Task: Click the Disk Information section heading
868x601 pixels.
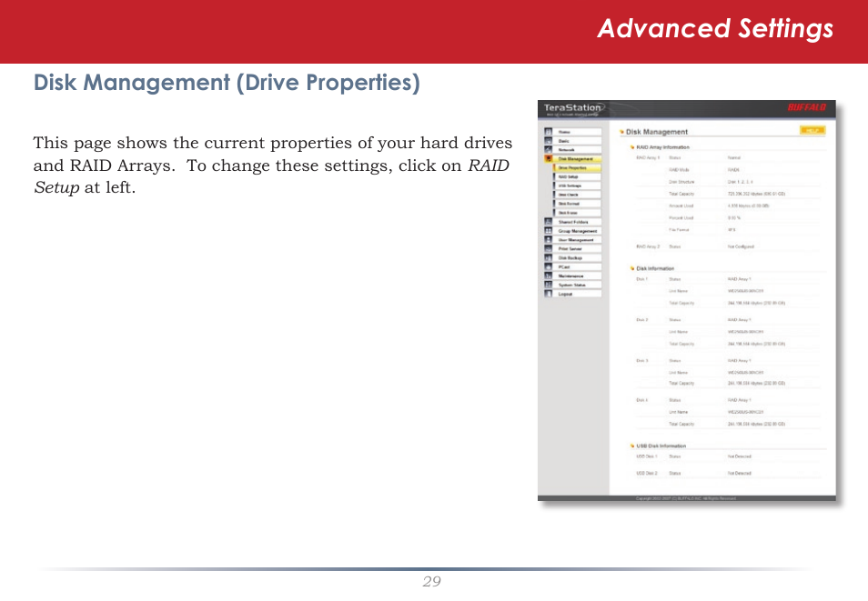Action: point(655,268)
